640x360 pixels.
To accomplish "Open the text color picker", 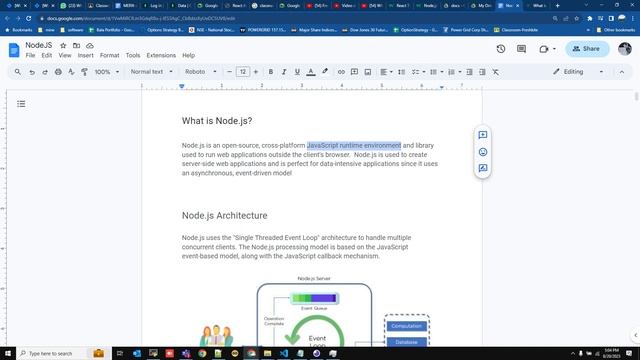I will coord(311,72).
